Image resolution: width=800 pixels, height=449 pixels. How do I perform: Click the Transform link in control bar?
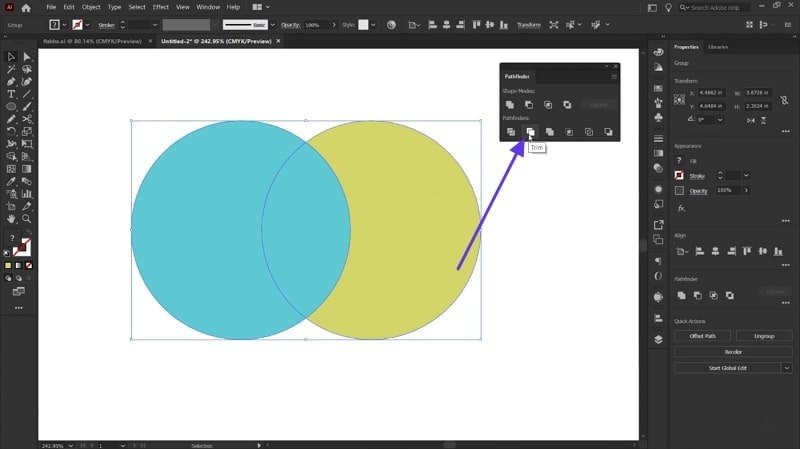click(529, 25)
